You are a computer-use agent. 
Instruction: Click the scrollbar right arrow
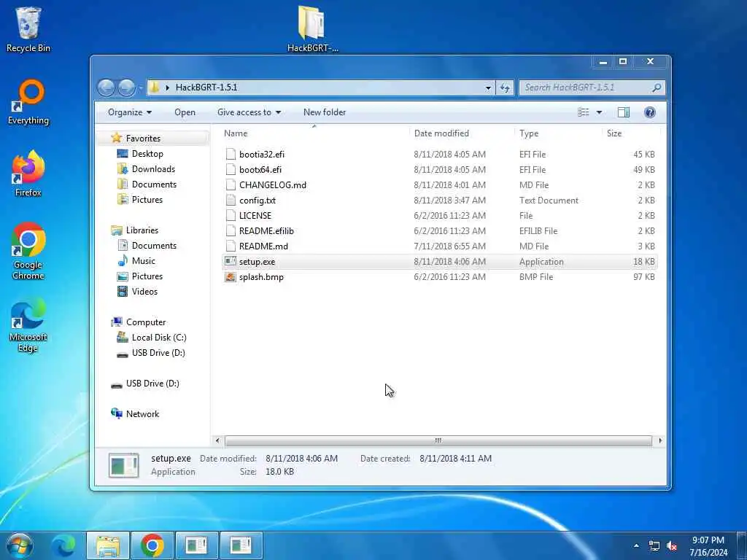point(659,440)
